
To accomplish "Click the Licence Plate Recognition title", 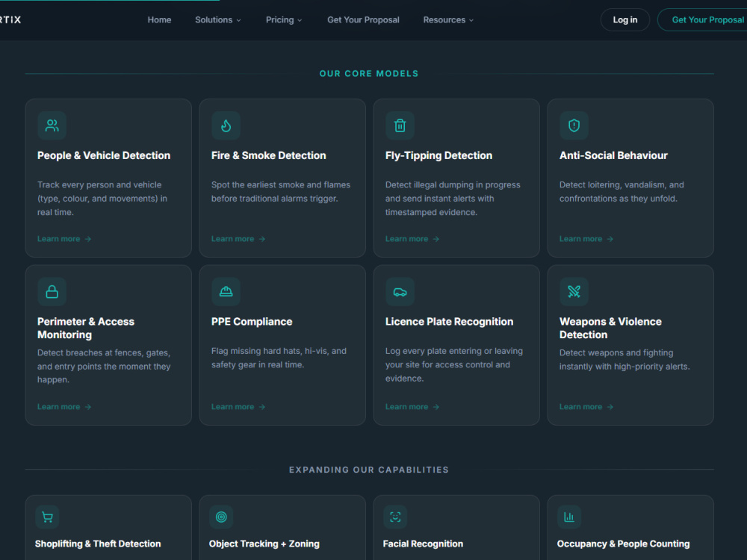I will (x=449, y=322).
